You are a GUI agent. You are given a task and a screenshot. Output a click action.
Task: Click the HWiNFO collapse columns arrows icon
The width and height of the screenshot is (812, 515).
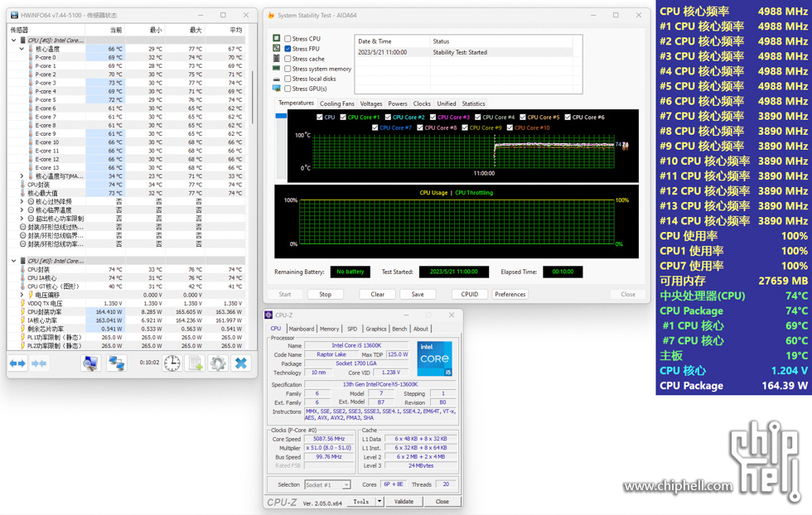39,363
